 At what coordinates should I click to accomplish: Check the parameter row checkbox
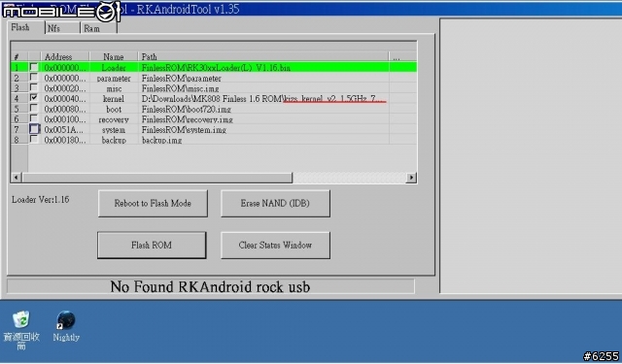pos(34,78)
